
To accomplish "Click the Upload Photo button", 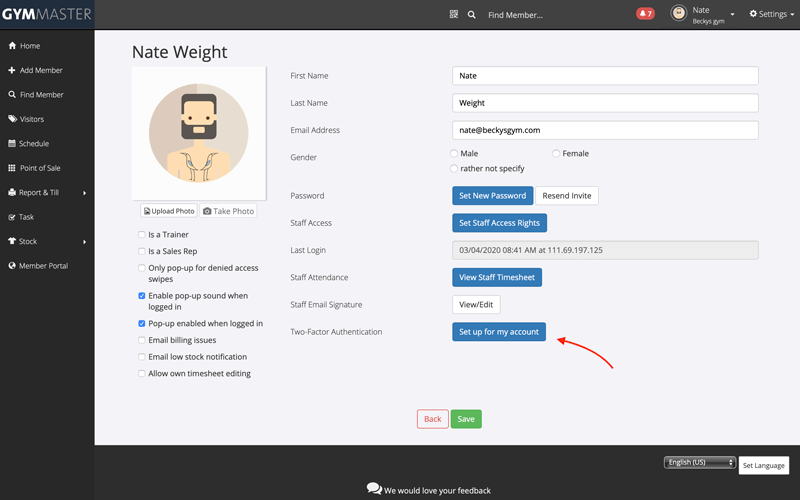I will tap(168, 211).
